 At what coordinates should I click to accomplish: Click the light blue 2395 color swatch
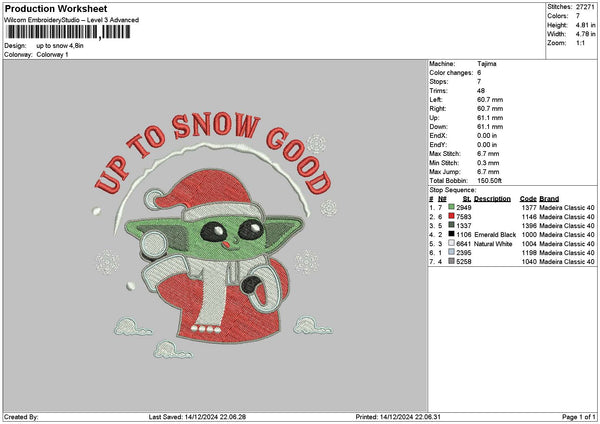pos(452,252)
